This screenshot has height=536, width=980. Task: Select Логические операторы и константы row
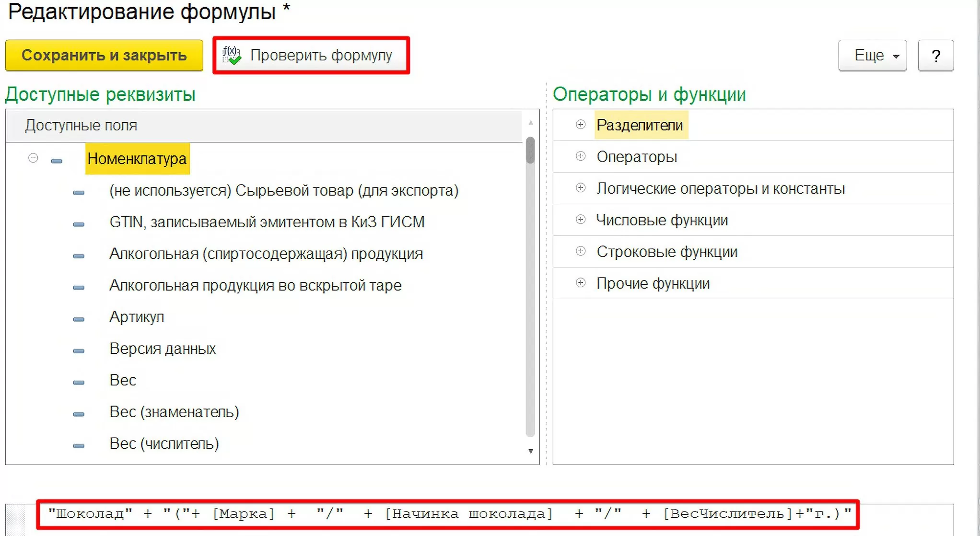coord(753,188)
